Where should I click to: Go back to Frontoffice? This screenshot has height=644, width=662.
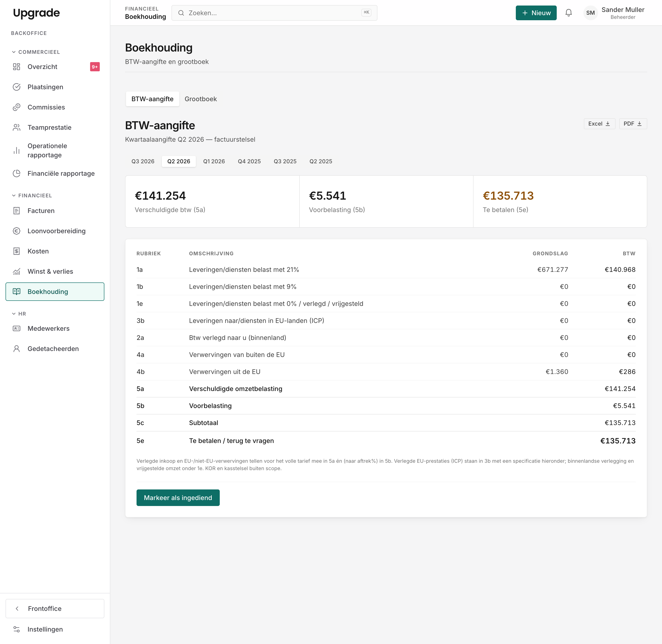pyautogui.click(x=55, y=609)
